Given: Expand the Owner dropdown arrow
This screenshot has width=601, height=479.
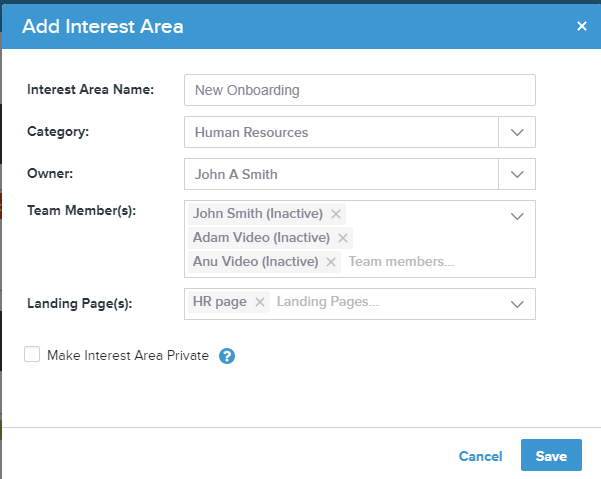Looking at the screenshot, I should tap(517, 174).
